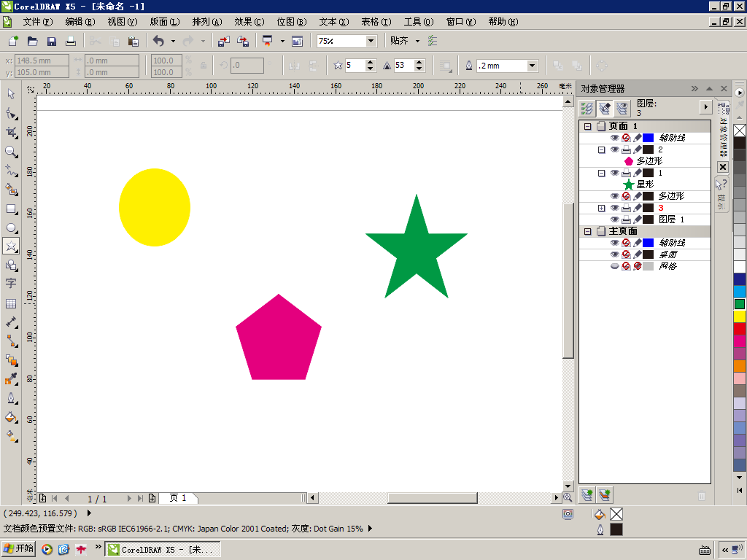Open the 效果(C) menu

coord(249,22)
